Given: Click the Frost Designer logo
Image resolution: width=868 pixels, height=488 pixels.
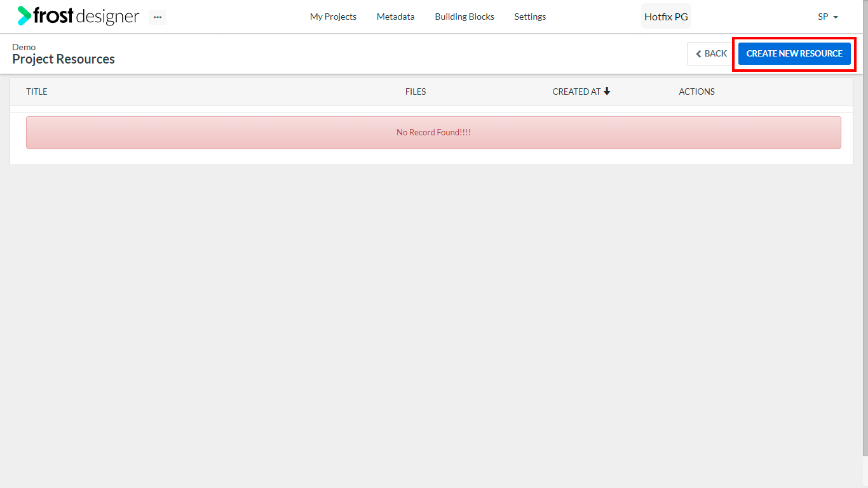Looking at the screenshot, I should coord(78,16).
